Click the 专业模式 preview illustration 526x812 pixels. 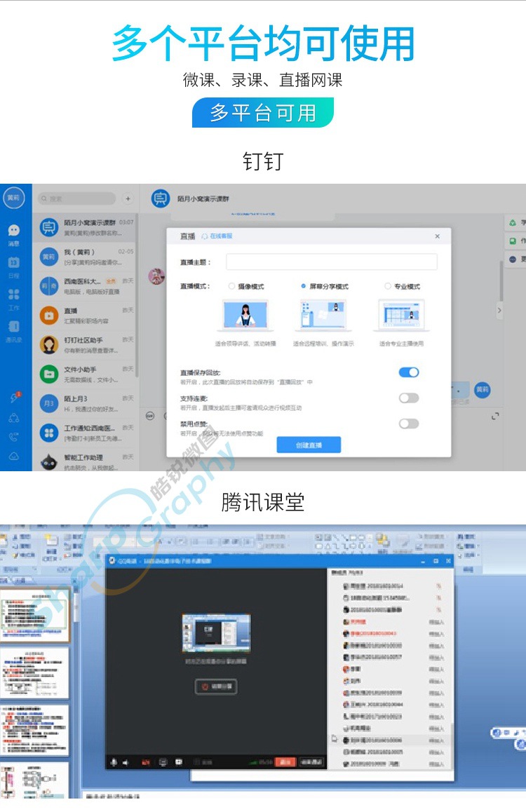pos(401,314)
